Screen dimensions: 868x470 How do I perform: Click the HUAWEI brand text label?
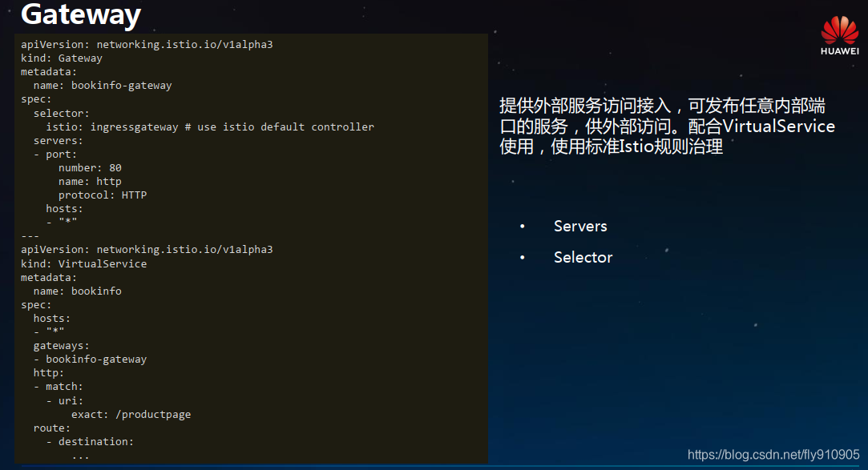[x=839, y=50]
